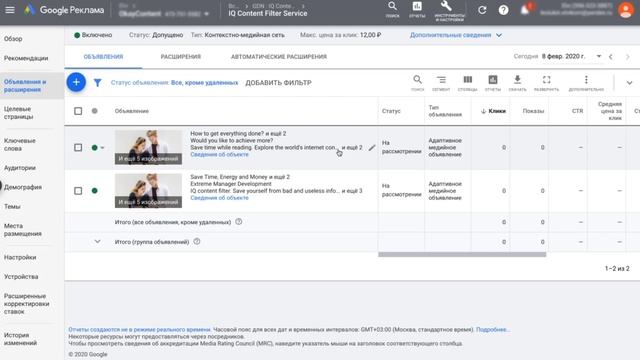Open 'Темы' in sidebar

pos(12,207)
